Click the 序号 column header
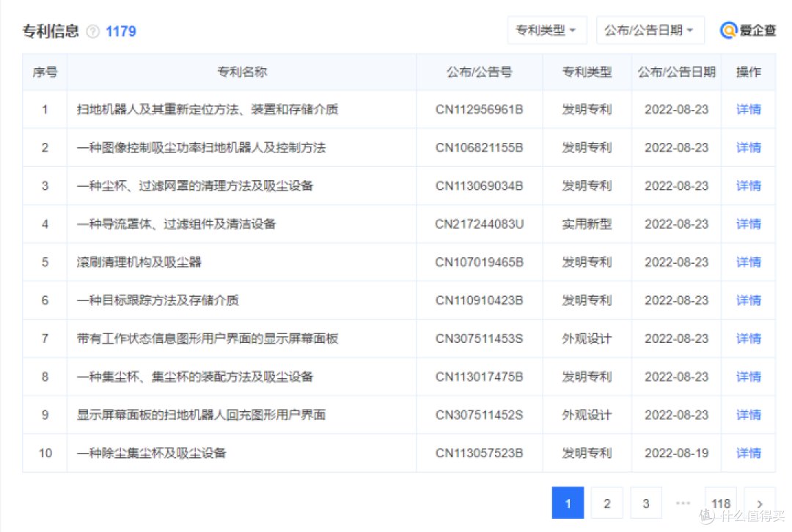This screenshot has height=532, width=792. click(45, 72)
